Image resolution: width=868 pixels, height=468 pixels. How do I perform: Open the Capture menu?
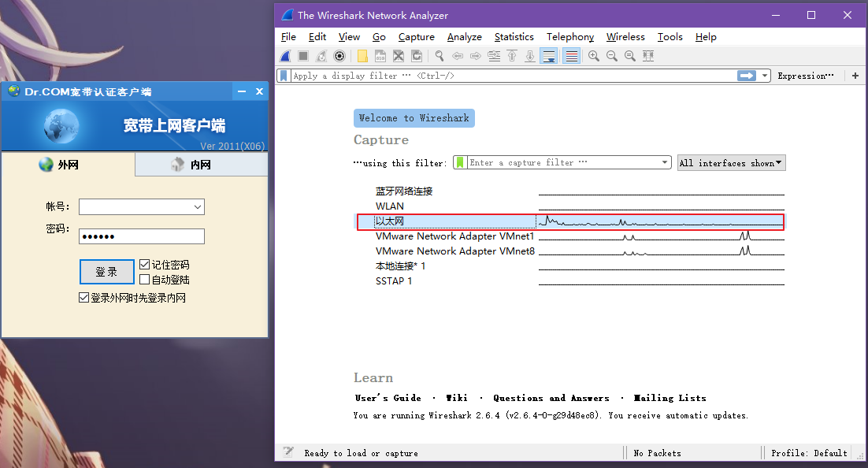click(417, 37)
